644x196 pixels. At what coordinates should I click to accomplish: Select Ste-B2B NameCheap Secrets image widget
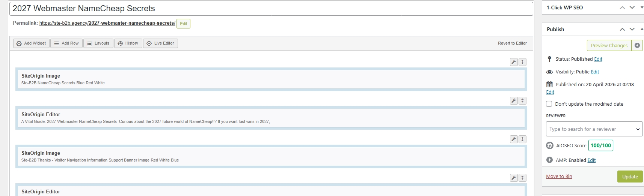coord(271,79)
